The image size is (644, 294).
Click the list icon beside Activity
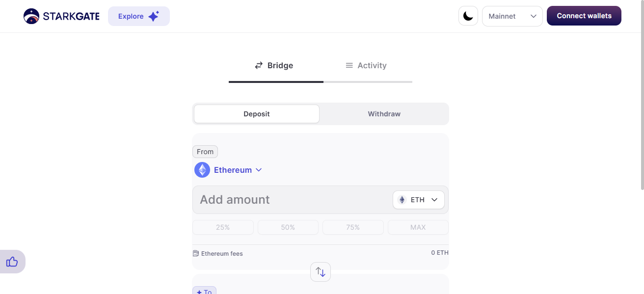click(x=349, y=65)
